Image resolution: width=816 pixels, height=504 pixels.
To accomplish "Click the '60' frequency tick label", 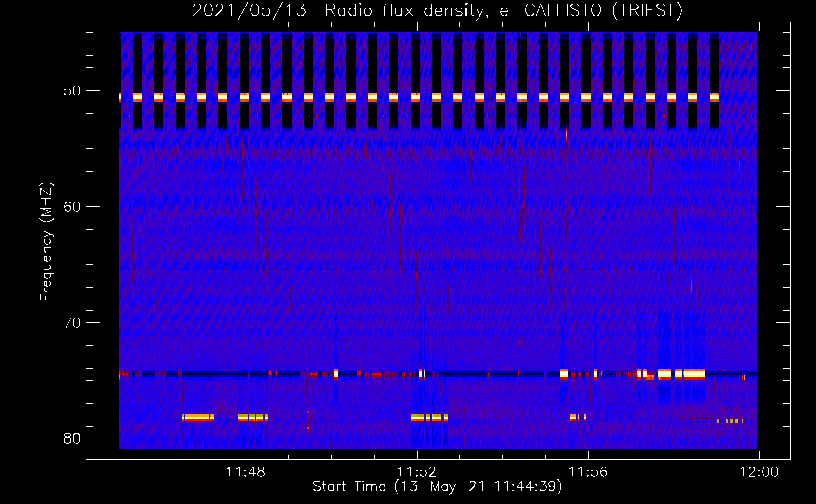I will [72, 207].
